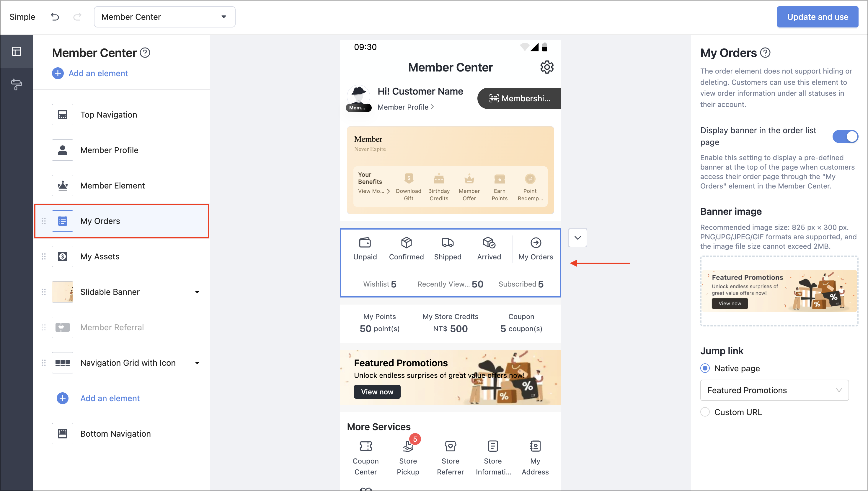This screenshot has height=491, width=868.
Task: Click the Confirmed box icon
Action: click(406, 243)
